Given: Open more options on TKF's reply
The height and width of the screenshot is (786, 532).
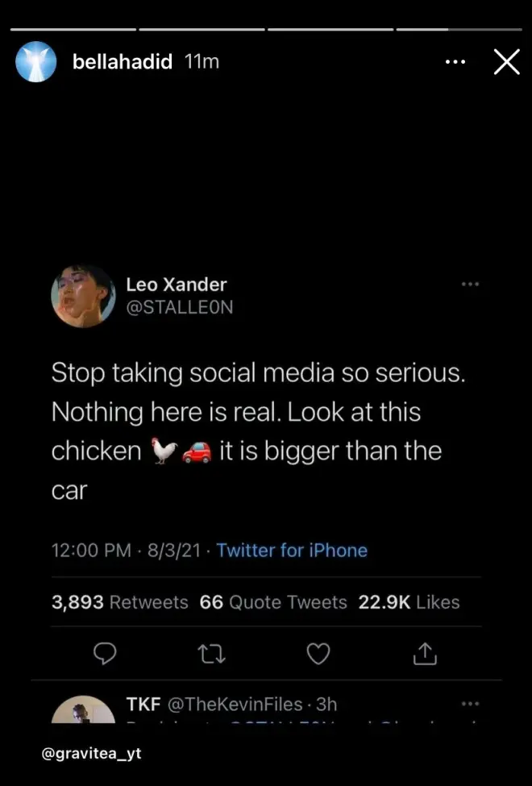Looking at the screenshot, I should (x=470, y=704).
